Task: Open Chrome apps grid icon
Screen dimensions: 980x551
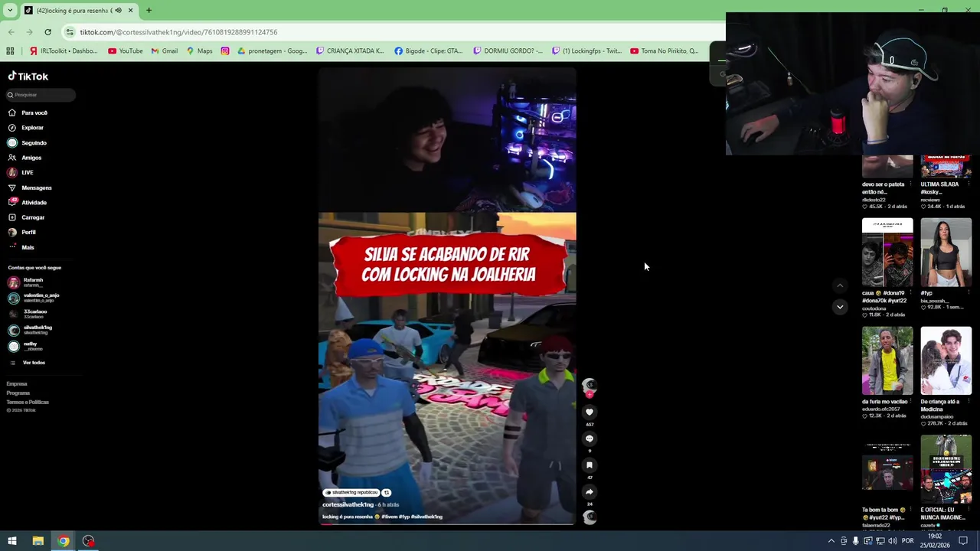Action: (x=10, y=51)
